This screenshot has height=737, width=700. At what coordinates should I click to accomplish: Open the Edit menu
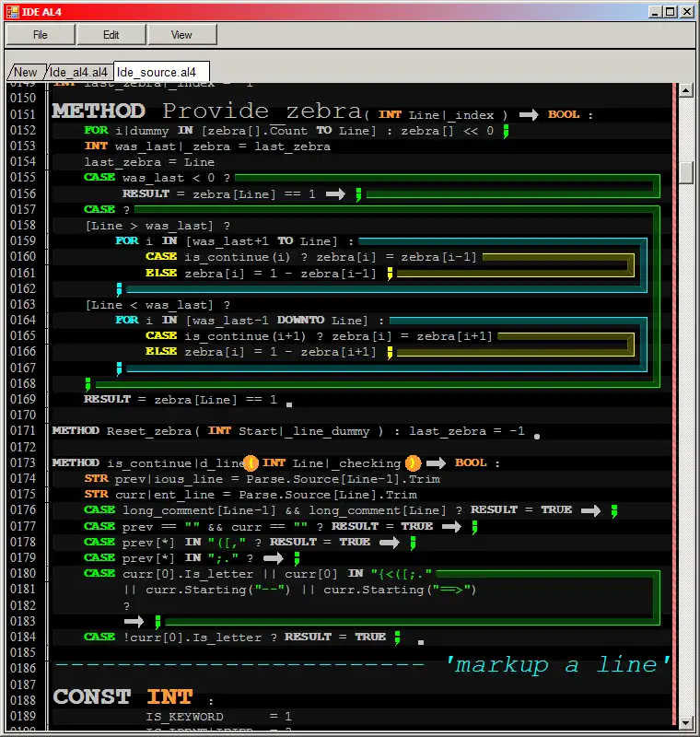coord(111,35)
